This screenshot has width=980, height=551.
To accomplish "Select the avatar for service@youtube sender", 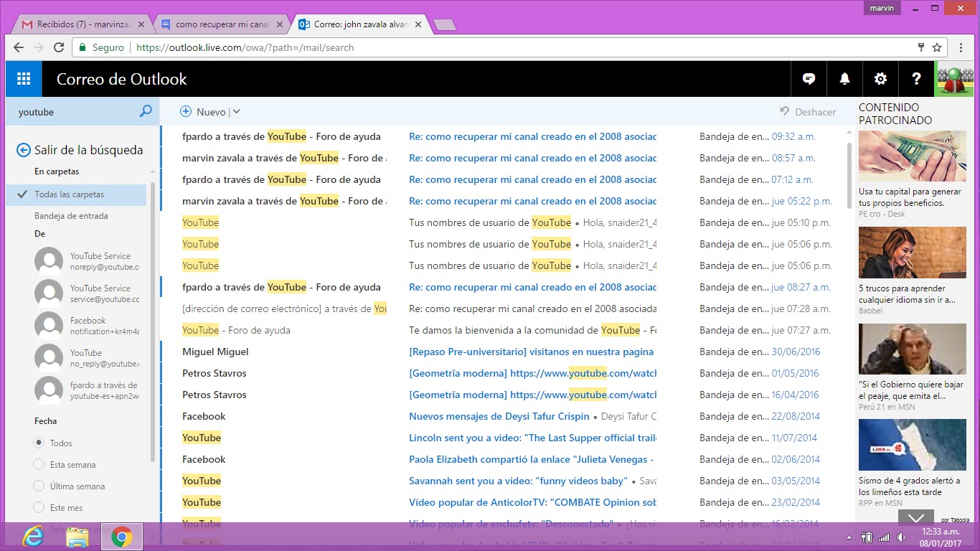I will point(49,293).
